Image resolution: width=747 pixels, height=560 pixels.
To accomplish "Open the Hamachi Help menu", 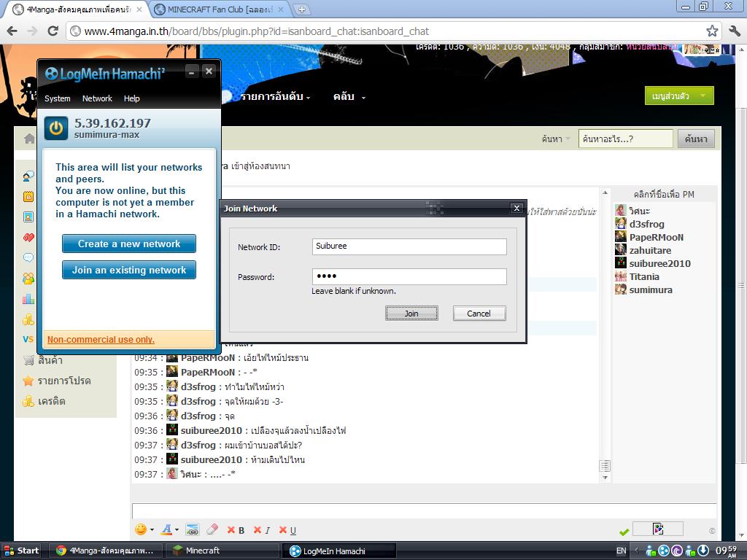I will click(x=131, y=98).
